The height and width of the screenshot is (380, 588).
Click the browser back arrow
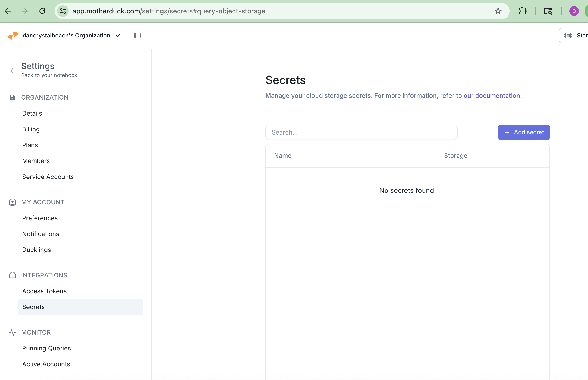(8, 11)
